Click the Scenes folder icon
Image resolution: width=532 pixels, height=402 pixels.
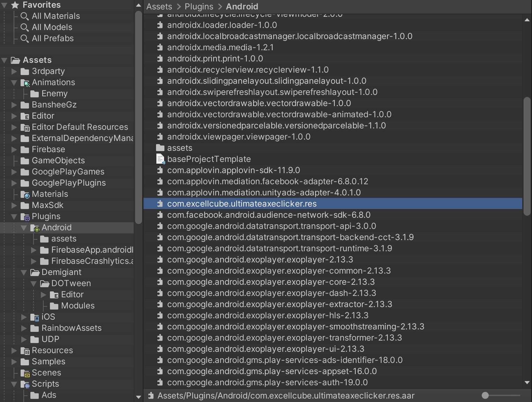tap(25, 373)
